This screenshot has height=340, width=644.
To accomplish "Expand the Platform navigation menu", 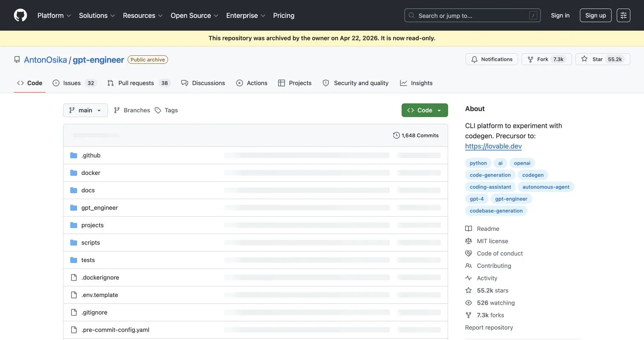I will [x=54, y=15].
